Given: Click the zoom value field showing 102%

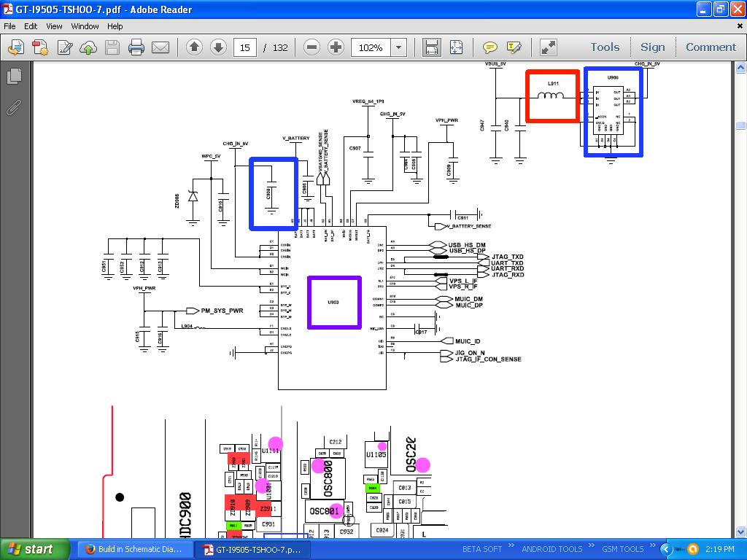Looking at the screenshot, I should (x=371, y=47).
